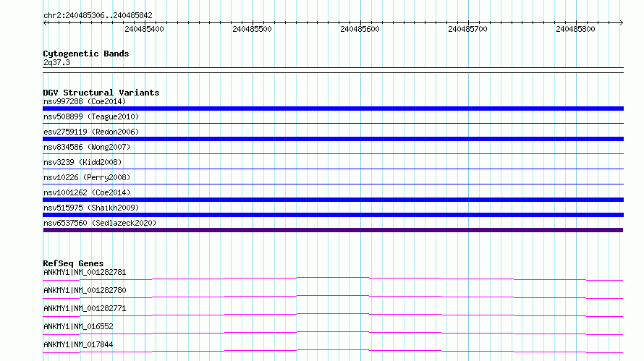Select ruler position 240485800
644x361 pixels.
pyautogui.click(x=575, y=29)
